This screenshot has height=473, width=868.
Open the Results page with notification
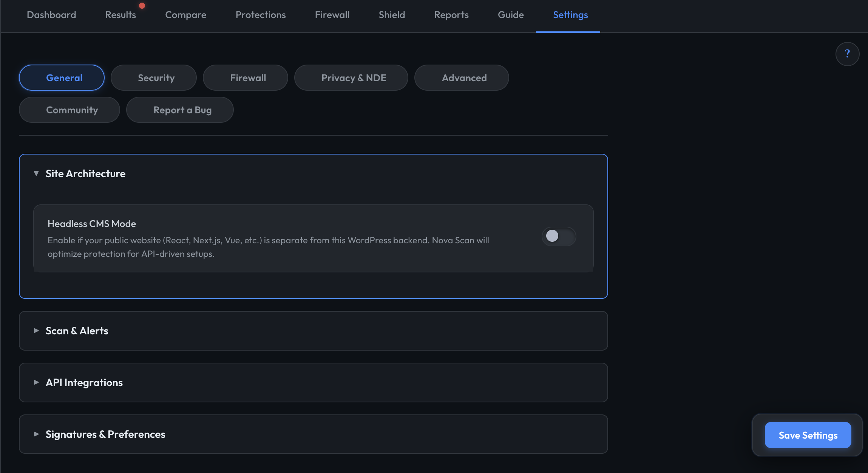(x=120, y=15)
